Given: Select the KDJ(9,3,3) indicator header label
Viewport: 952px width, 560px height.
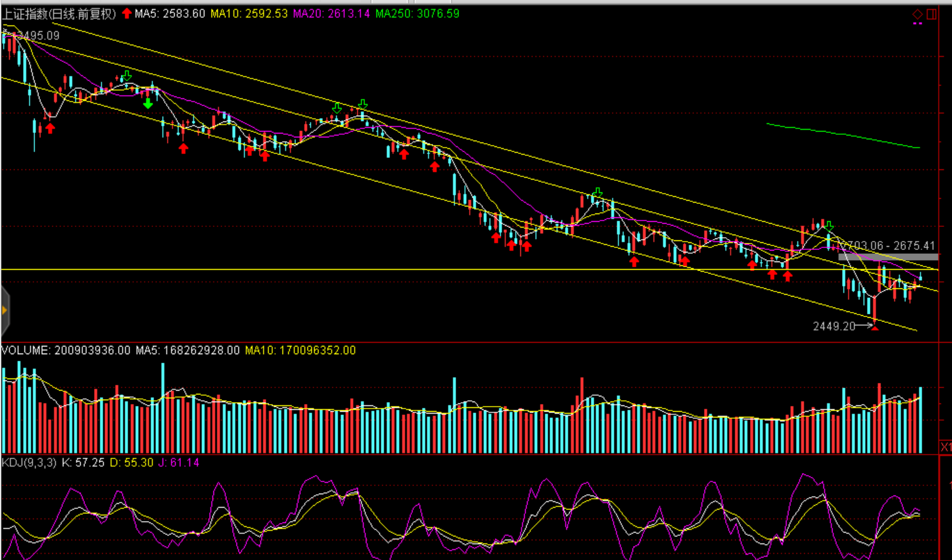Looking at the screenshot, I should coord(29,462).
